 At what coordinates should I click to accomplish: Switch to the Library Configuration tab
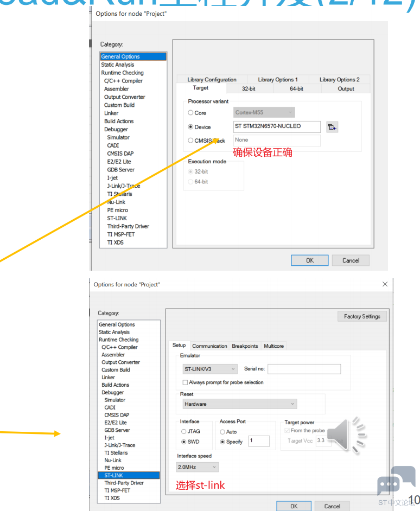coord(212,80)
